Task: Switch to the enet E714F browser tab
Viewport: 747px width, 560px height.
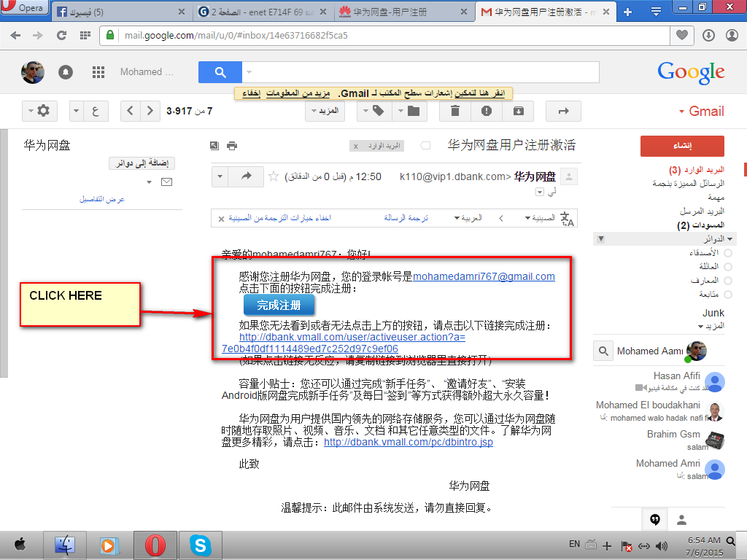Action: (262, 12)
